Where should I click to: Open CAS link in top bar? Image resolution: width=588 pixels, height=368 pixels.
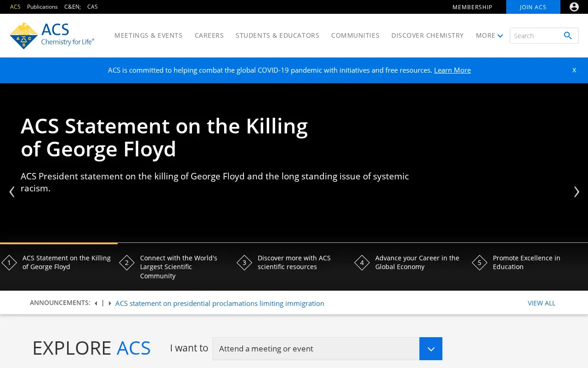(92, 7)
